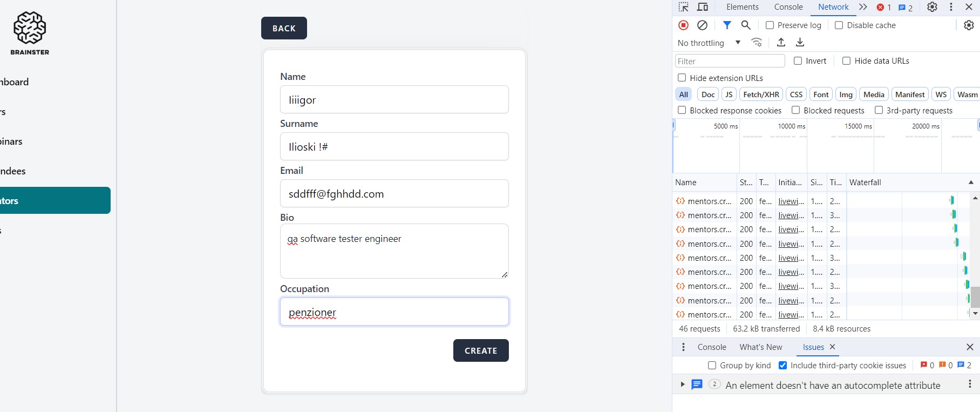Click the import HAR file upload icon
This screenshot has height=412, width=980.
[x=781, y=43]
